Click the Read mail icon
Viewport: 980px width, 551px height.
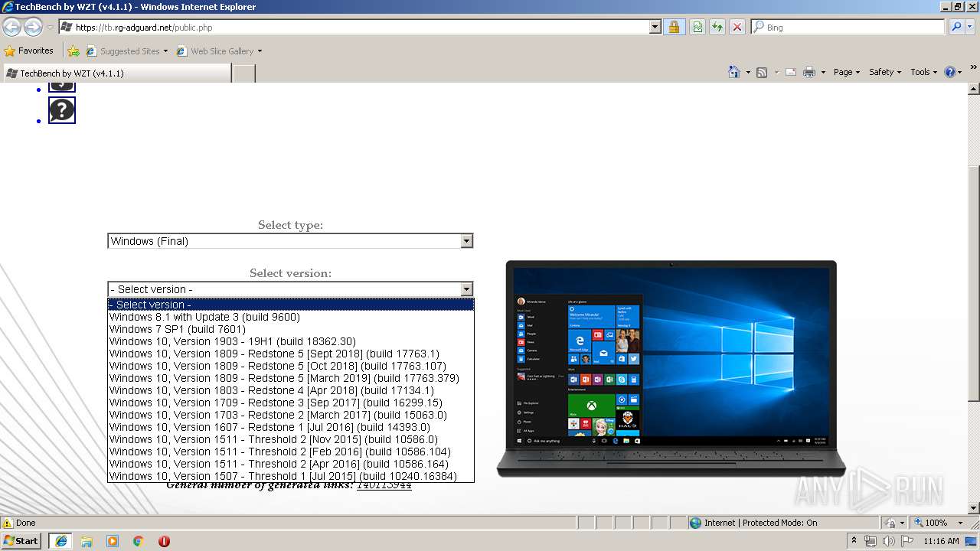click(791, 72)
